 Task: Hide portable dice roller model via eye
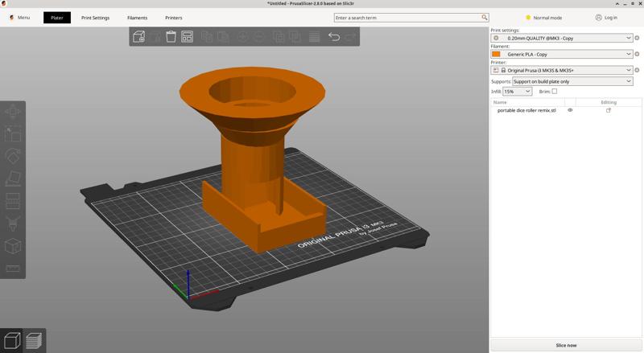point(570,110)
